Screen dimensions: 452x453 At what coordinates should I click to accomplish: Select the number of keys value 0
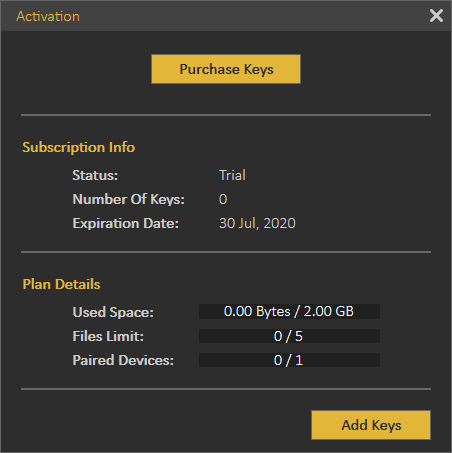point(223,199)
